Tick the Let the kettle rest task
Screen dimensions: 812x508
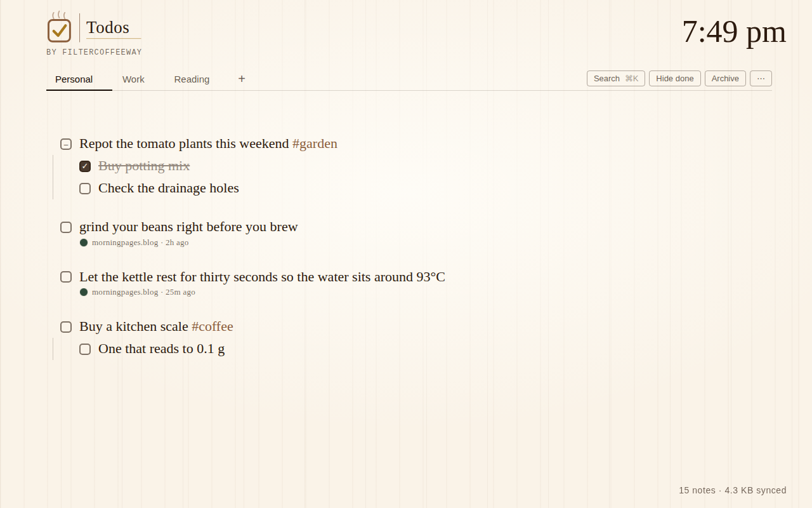(x=66, y=277)
